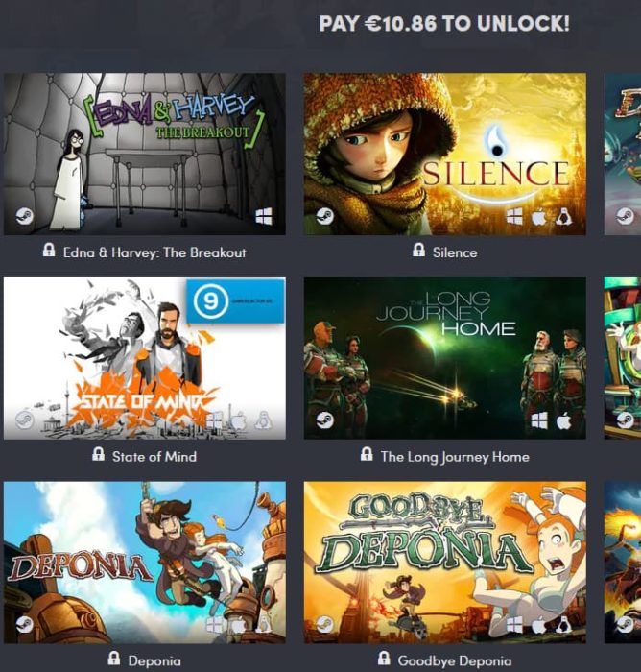
Task: Click the Apple icon on The Long Journey Home
Action: (x=564, y=420)
